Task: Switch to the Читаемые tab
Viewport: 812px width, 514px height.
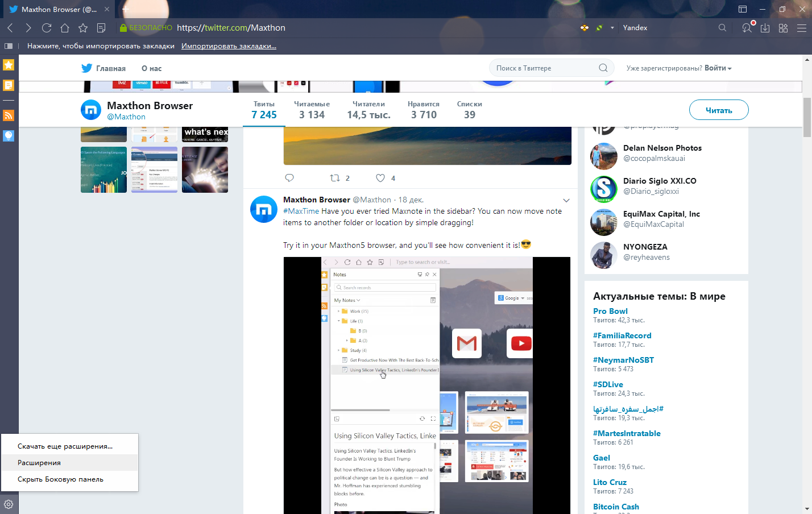Action: (x=312, y=110)
